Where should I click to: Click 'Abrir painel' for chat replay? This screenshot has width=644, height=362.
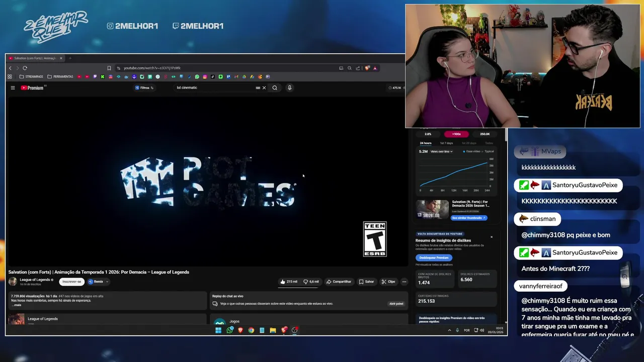tap(396, 304)
